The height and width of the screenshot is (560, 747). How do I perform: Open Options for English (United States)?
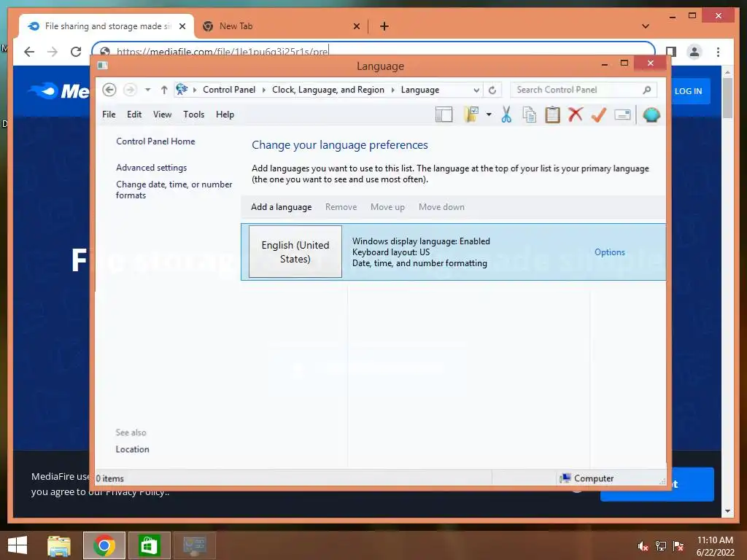609,252
